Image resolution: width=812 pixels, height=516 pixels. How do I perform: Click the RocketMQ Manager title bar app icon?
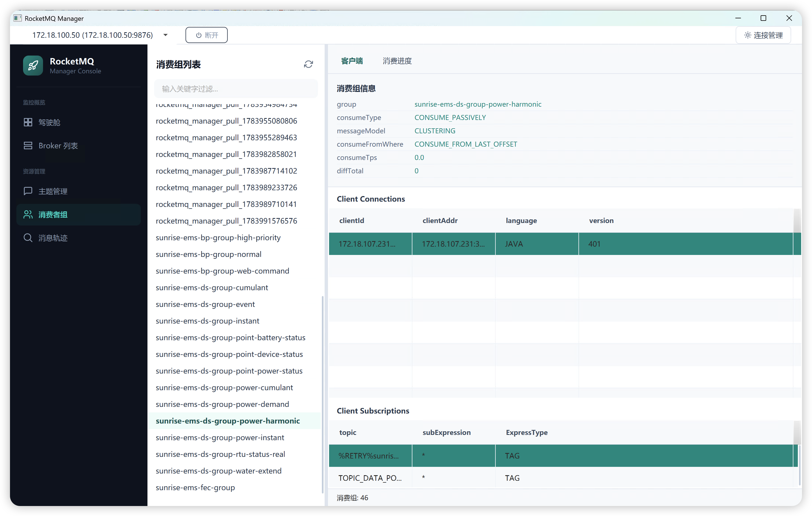click(x=17, y=18)
